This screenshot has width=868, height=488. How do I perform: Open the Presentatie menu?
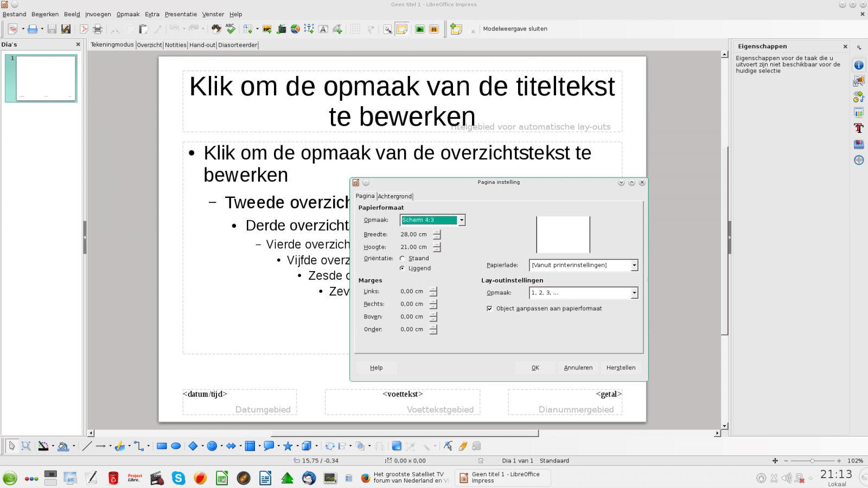(181, 14)
